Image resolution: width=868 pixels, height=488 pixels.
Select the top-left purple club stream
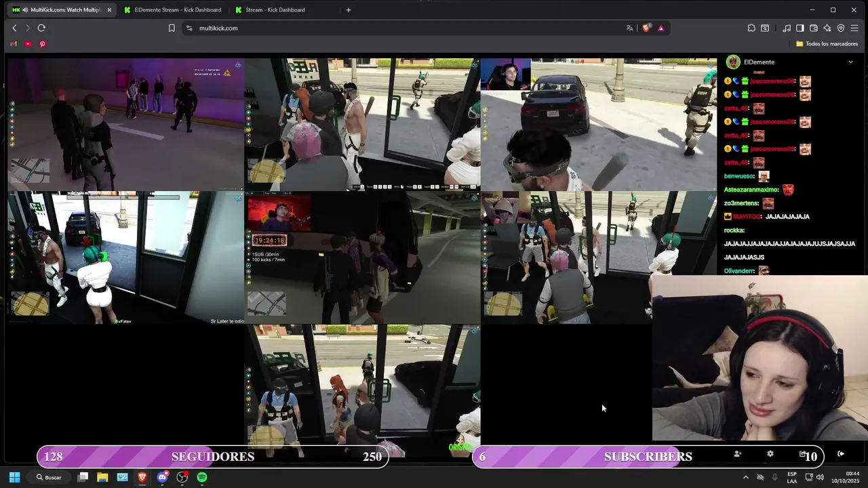click(x=125, y=124)
